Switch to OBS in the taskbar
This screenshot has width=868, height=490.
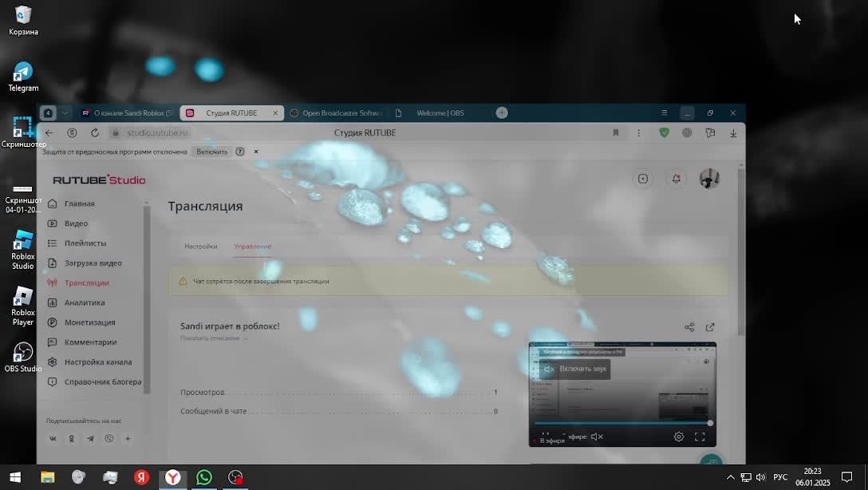(235, 477)
